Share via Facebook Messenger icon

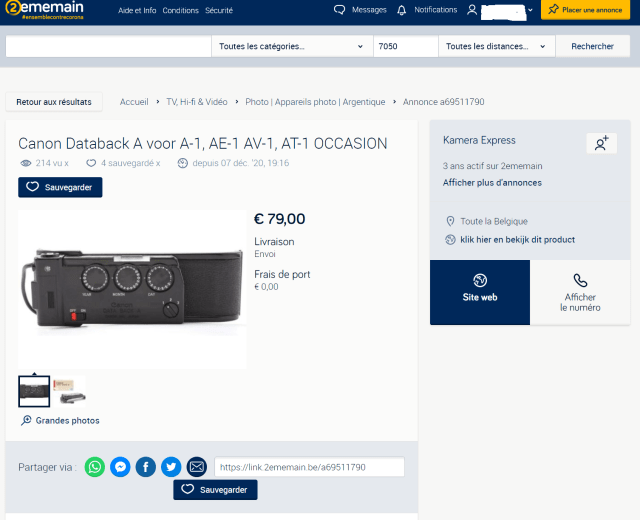click(x=120, y=467)
